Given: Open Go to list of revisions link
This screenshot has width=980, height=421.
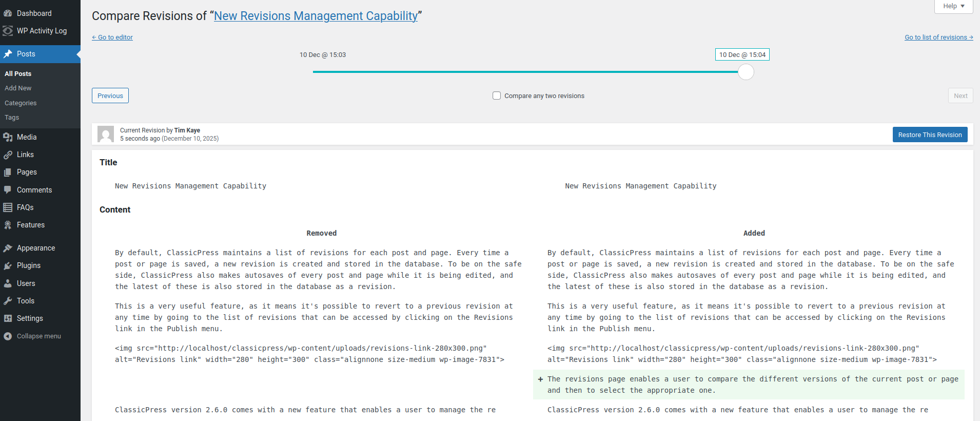Looking at the screenshot, I should click(x=938, y=37).
